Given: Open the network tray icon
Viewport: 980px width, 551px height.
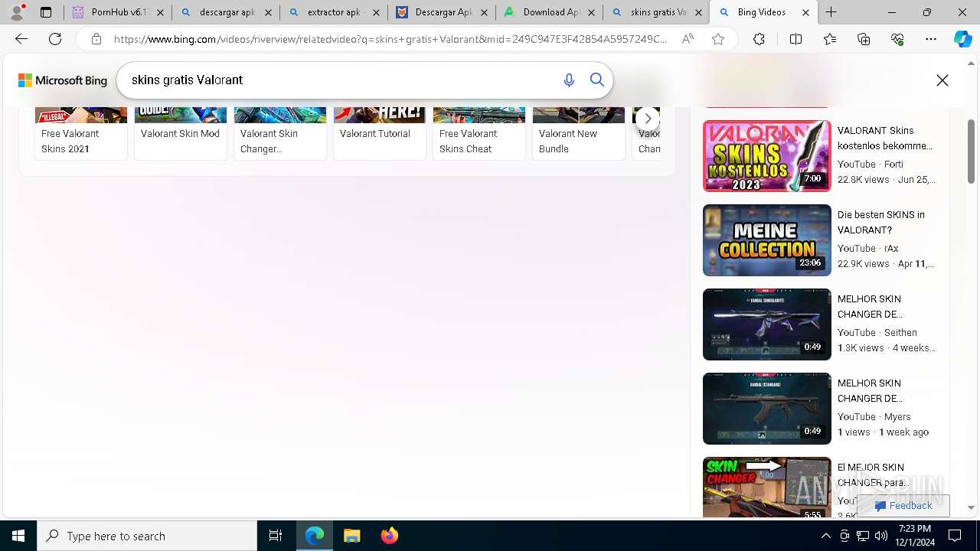Looking at the screenshot, I should pyautogui.click(x=862, y=536).
